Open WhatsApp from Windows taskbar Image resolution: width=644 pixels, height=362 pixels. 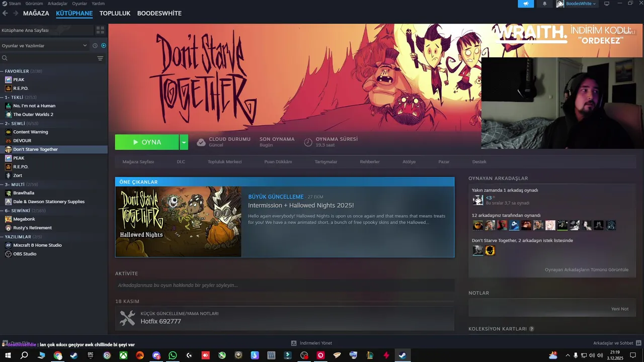click(173, 355)
